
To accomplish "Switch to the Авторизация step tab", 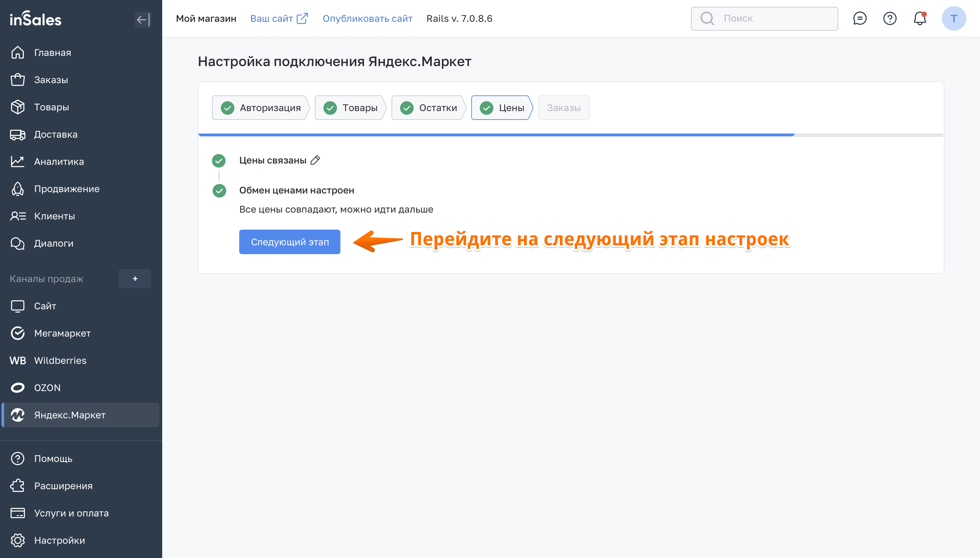I will (x=261, y=108).
